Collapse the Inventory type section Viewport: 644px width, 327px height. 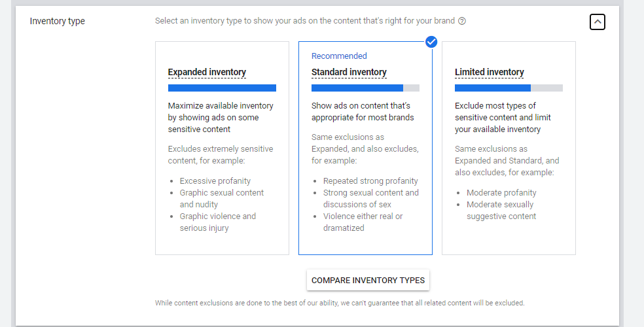click(x=597, y=22)
